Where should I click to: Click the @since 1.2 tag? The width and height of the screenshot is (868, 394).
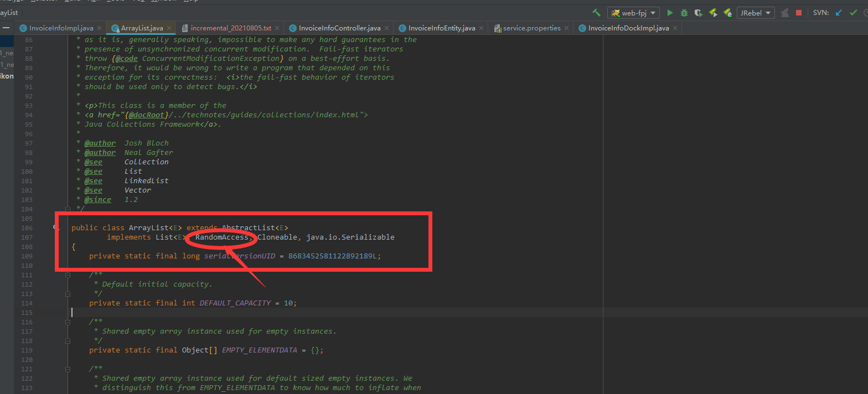(111, 199)
